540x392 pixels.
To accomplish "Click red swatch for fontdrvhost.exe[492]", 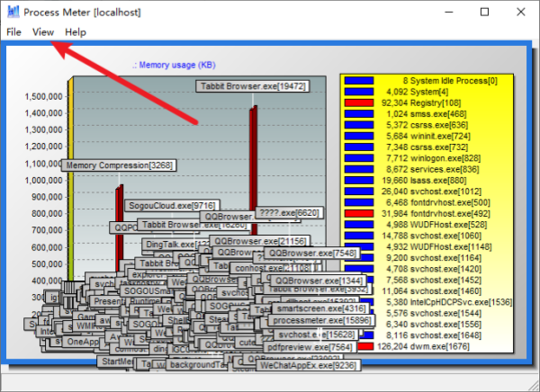I will click(x=359, y=213).
